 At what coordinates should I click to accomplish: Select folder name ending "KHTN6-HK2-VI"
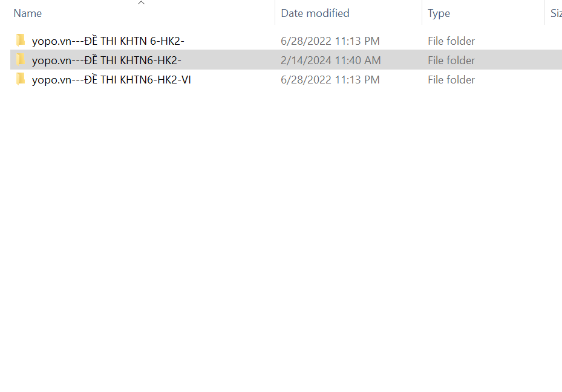(111, 80)
